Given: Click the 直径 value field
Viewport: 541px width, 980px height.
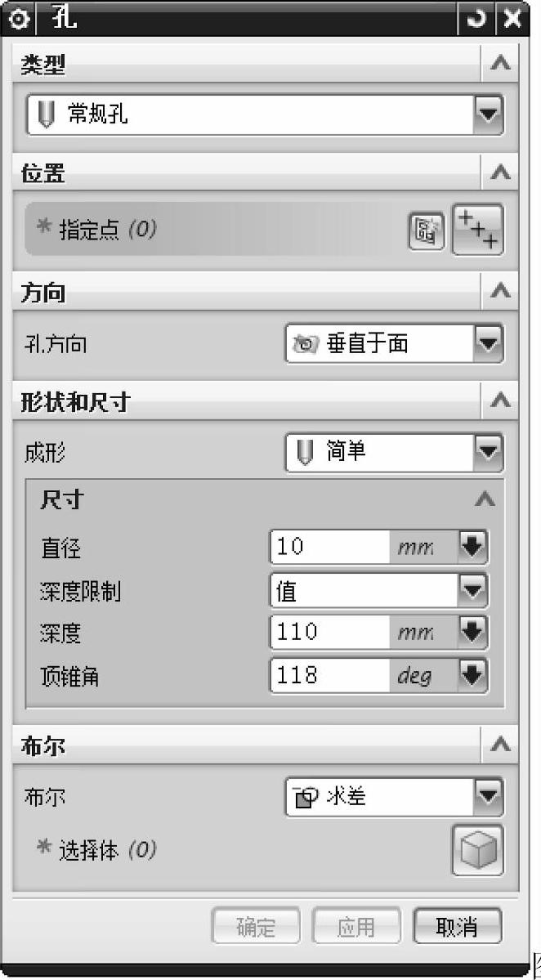Looking at the screenshot, I should pos(330,548).
